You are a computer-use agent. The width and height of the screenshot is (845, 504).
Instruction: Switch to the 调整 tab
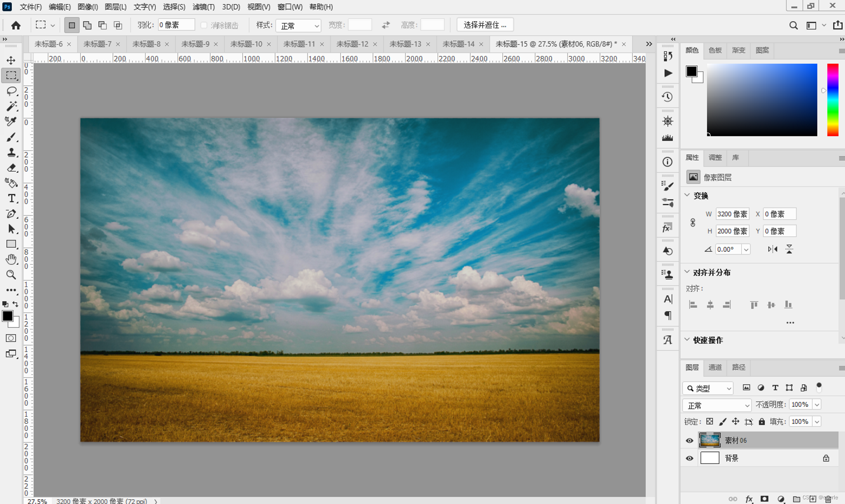pos(715,157)
